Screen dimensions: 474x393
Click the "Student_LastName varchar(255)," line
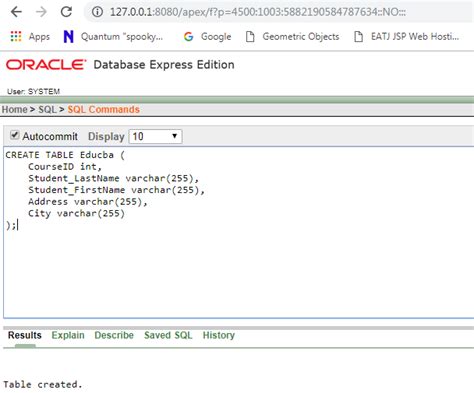click(x=113, y=178)
